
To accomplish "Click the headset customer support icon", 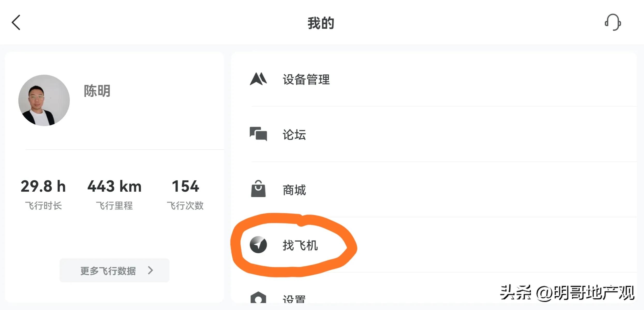I will pyautogui.click(x=614, y=23).
